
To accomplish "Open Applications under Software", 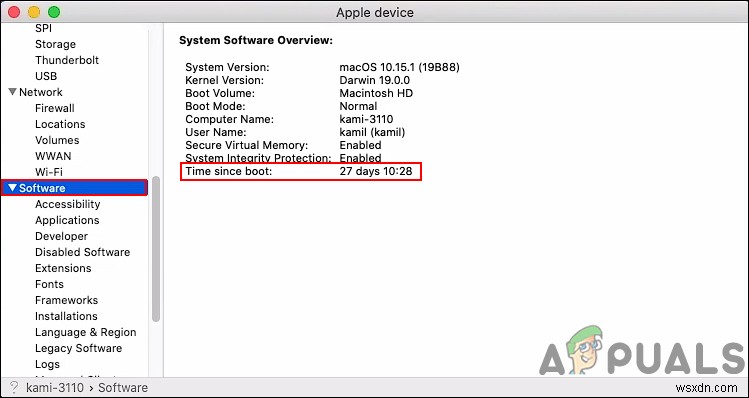I will pos(67,220).
